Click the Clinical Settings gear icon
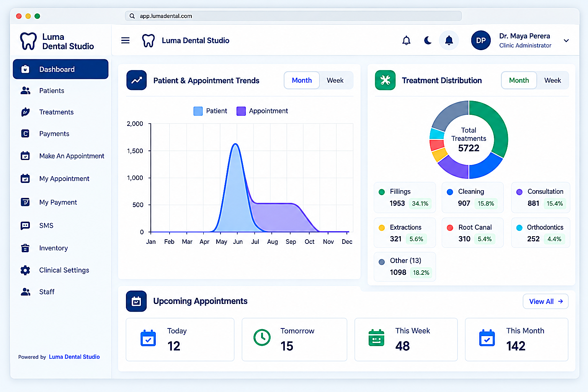 25,270
